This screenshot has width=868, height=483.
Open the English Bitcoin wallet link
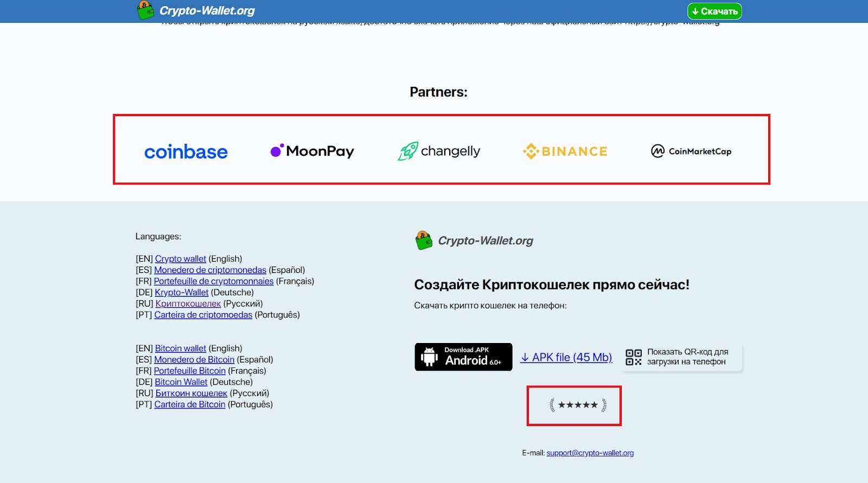pyautogui.click(x=181, y=348)
